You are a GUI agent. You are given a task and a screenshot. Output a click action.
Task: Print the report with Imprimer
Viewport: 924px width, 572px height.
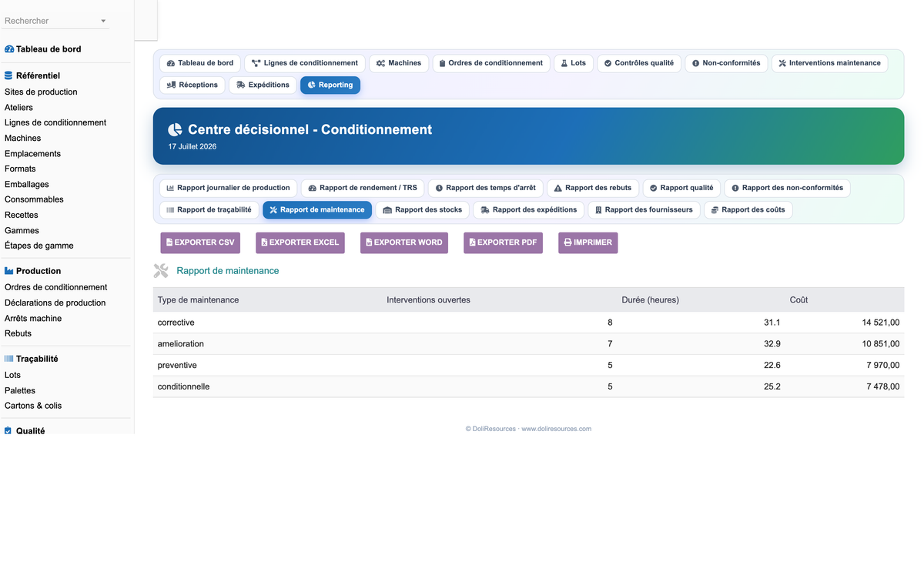588,243
